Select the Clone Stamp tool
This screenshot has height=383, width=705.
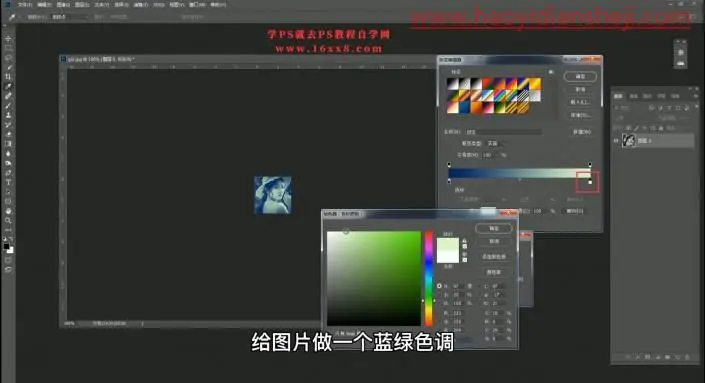(x=8, y=115)
